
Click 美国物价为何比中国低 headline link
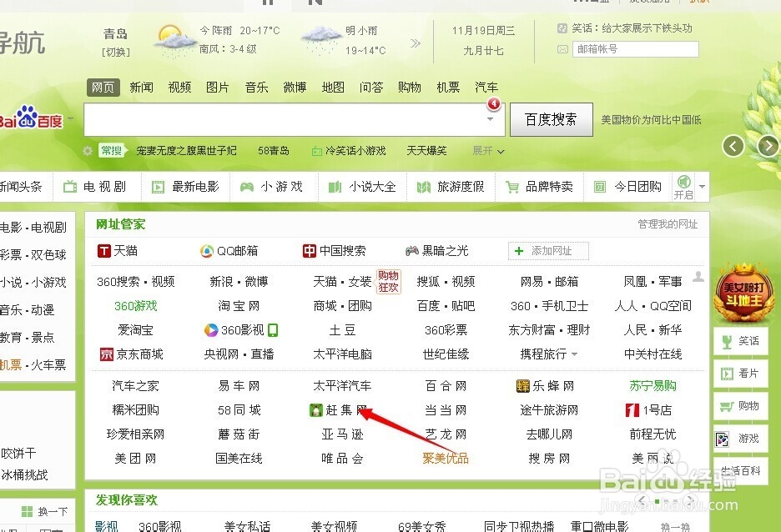[x=651, y=119]
